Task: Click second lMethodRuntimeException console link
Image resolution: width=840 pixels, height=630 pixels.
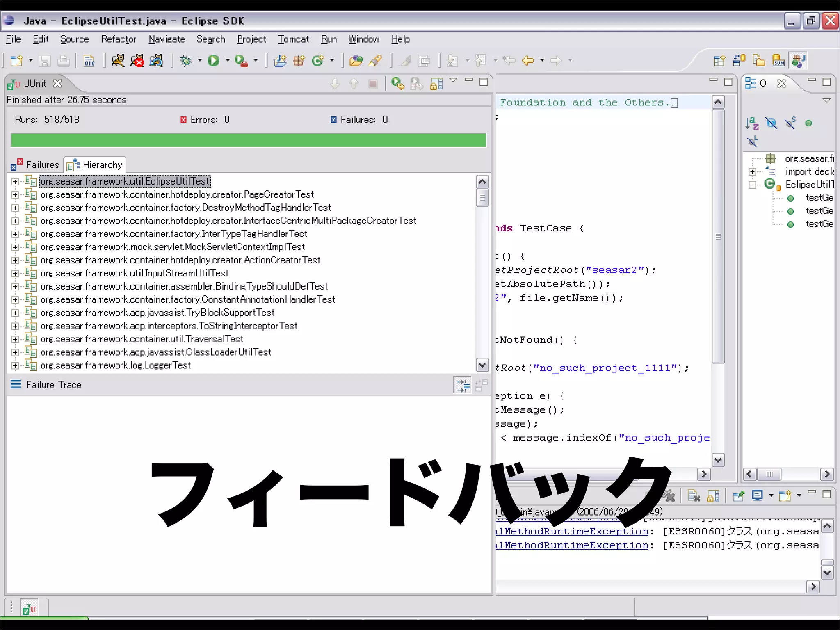Action: click(573, 546)
